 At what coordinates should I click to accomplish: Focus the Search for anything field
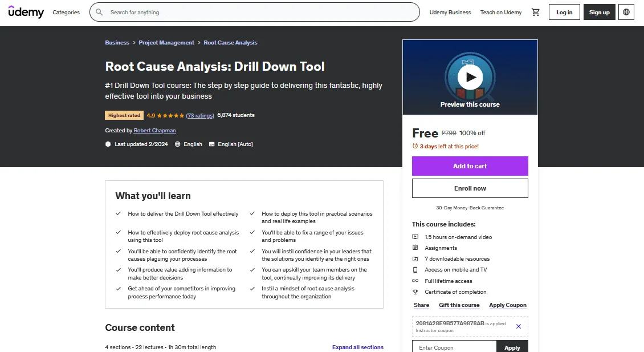coord(255,13)
